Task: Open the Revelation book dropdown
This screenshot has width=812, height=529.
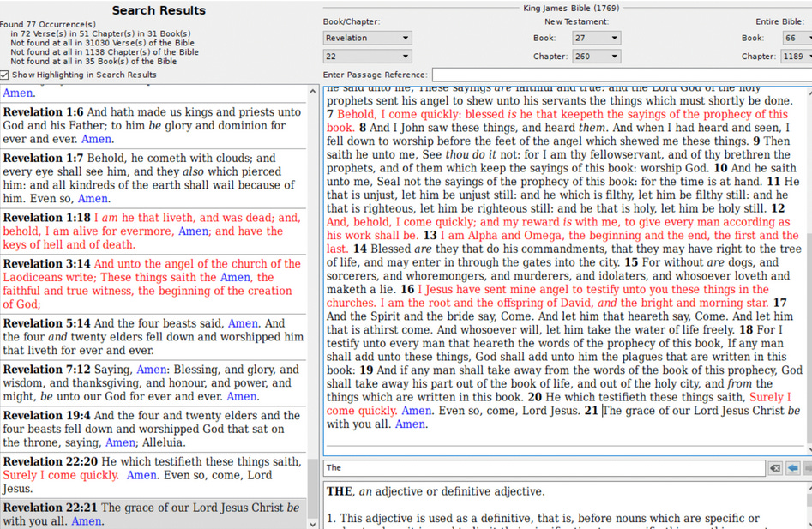Action: click(x=367, y=38)
